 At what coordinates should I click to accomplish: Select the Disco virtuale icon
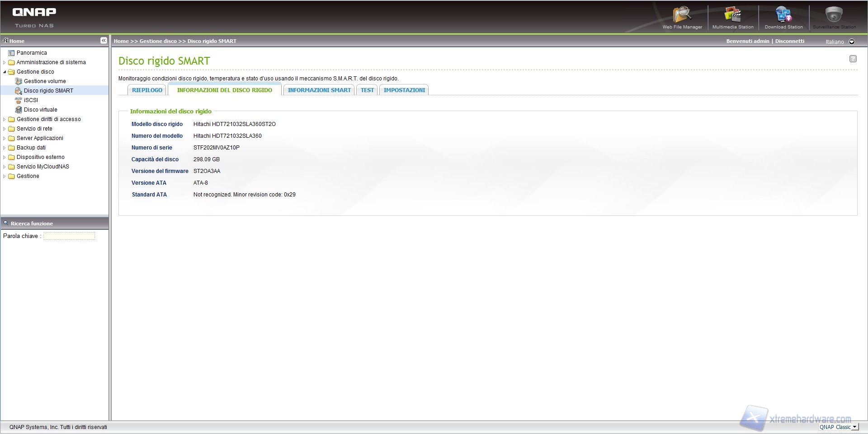[x=19, y=110]
